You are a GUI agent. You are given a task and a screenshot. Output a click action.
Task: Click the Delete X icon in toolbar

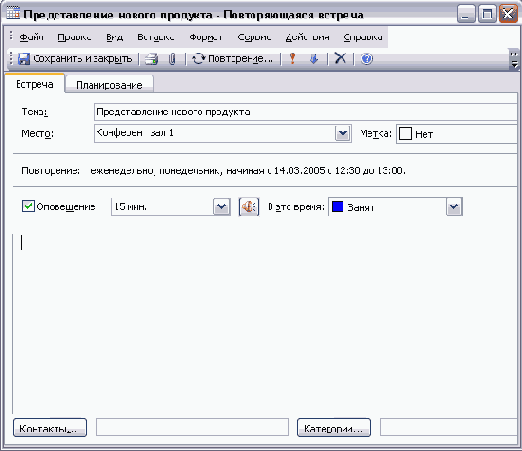click(x=340, y=59)
